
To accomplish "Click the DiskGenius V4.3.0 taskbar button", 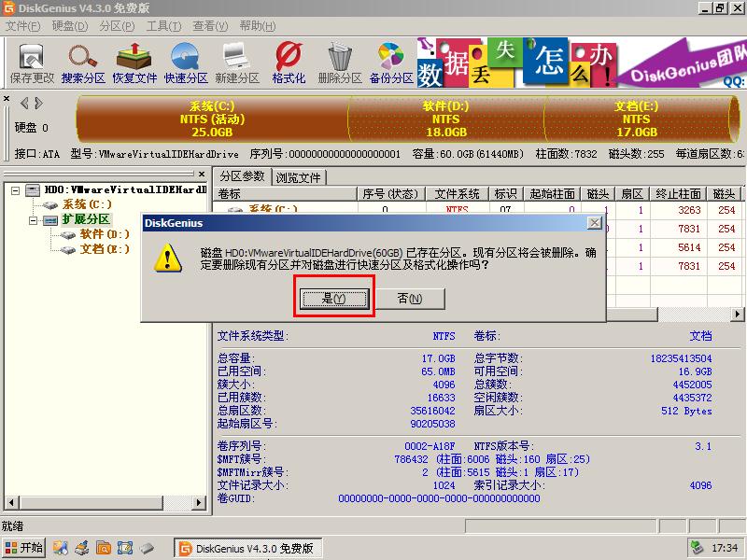I will 247,548.
